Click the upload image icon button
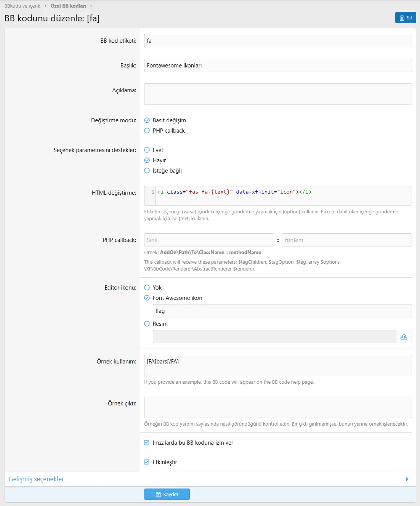This screenshot has height=506, width=420. coord(404,337)
